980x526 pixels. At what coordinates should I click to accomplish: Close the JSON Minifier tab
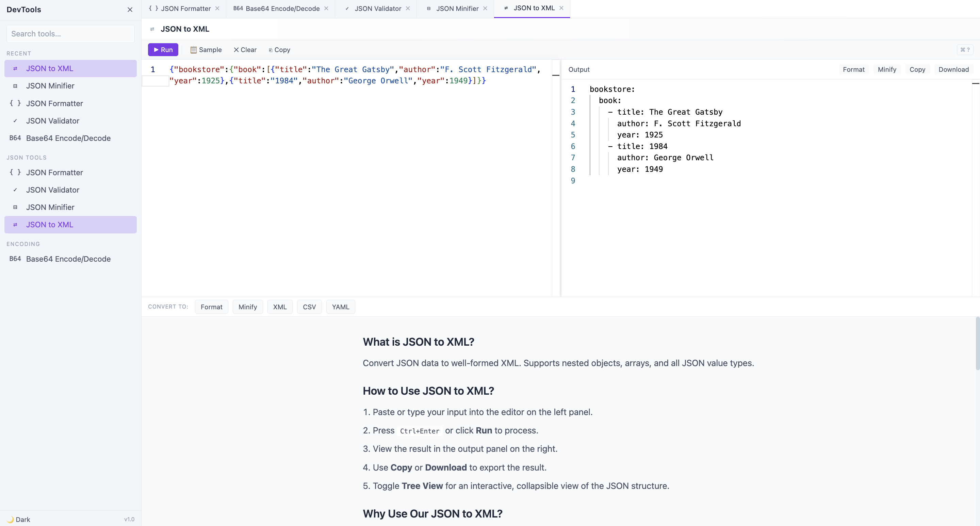point(486,9)
